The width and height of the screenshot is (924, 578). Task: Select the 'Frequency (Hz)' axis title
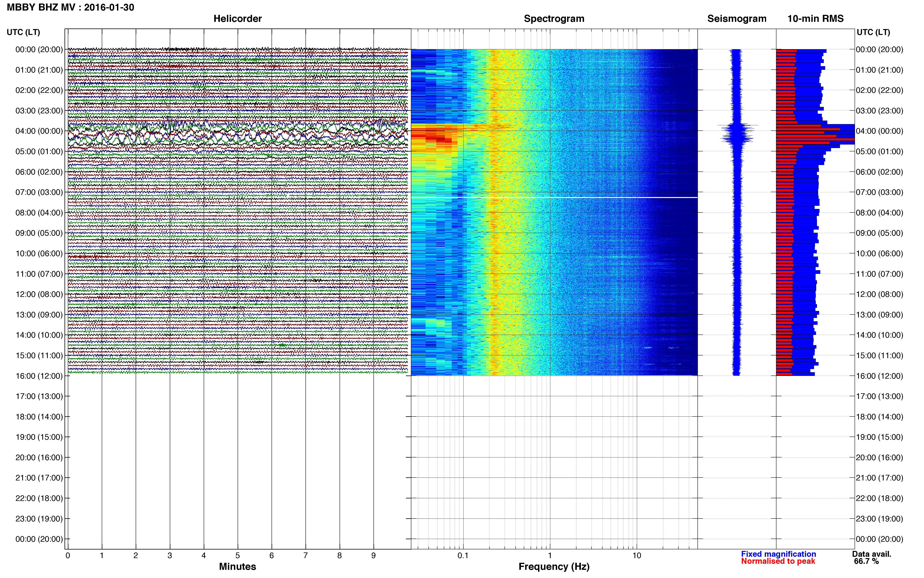tap(554, 566)
